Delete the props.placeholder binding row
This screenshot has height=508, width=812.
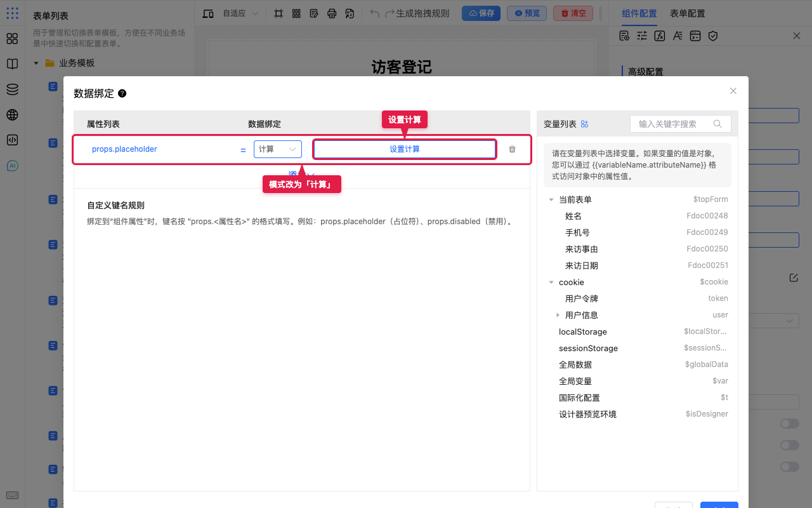(x=513, y=149)
